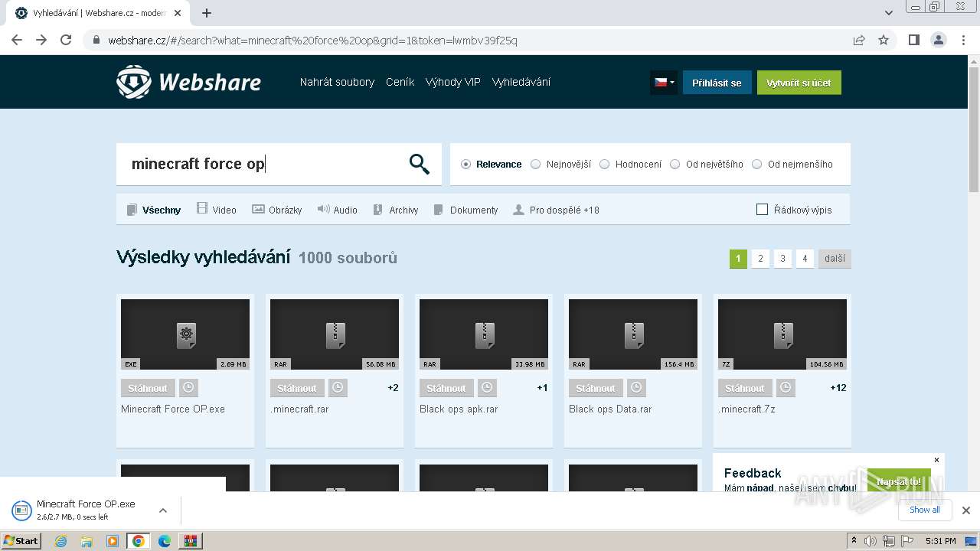Image resolution: width=980 pixels, height=551 pixels.
Task: Open Internet Explorer from the taskbar
Action: click(60, 541)
